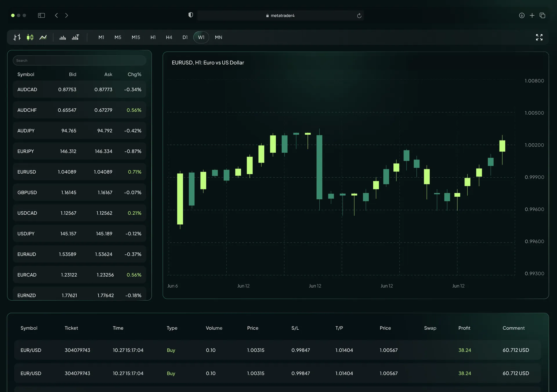Image resolution: width=557 pixels, height=392 pixels.
Task: Show the volume histogram display
Action: click(x=62, y=37)
